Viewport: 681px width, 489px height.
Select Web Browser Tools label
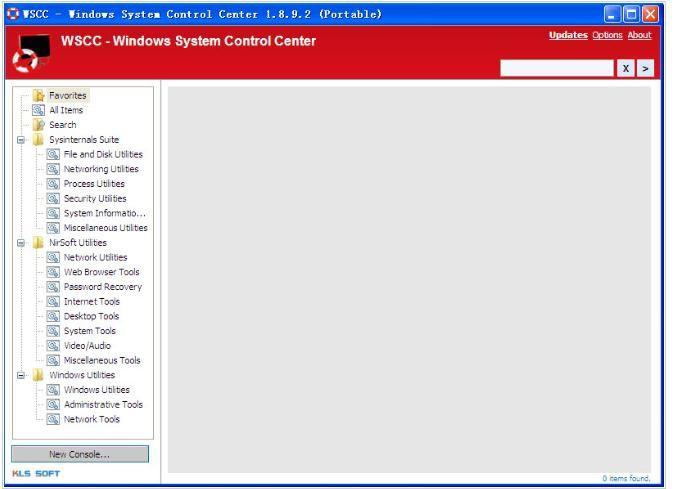(x=102, y=272)
